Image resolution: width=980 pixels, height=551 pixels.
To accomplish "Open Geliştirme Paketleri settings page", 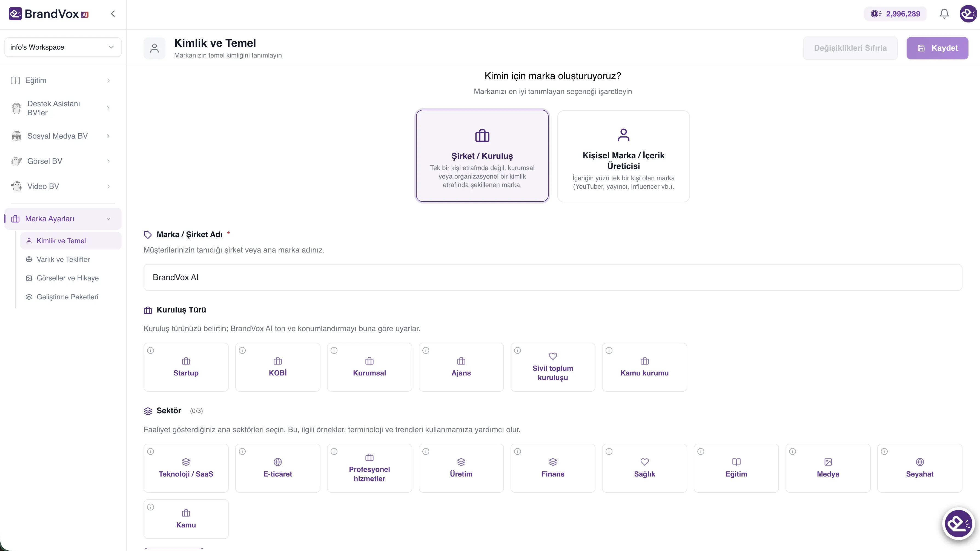I will (71, 297).
